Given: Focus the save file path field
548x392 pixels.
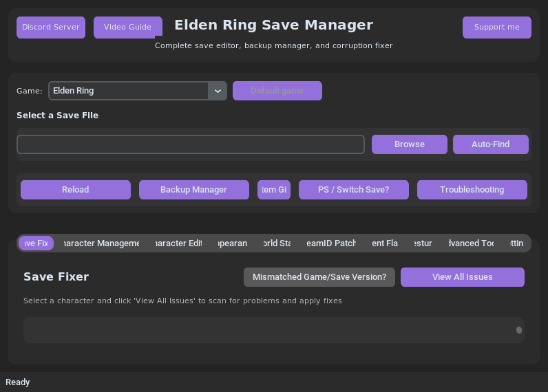Looking at the screenshot, I should pyautogui.click(x=191, y=144).
